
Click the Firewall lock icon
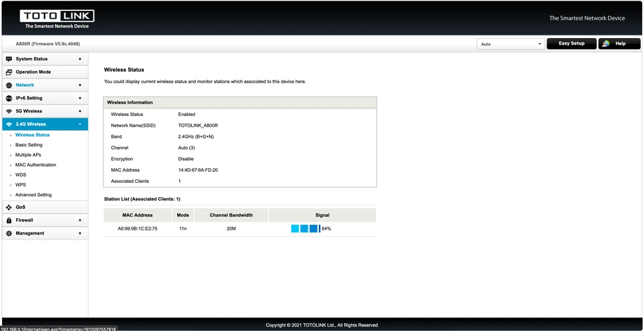point(9,220)
